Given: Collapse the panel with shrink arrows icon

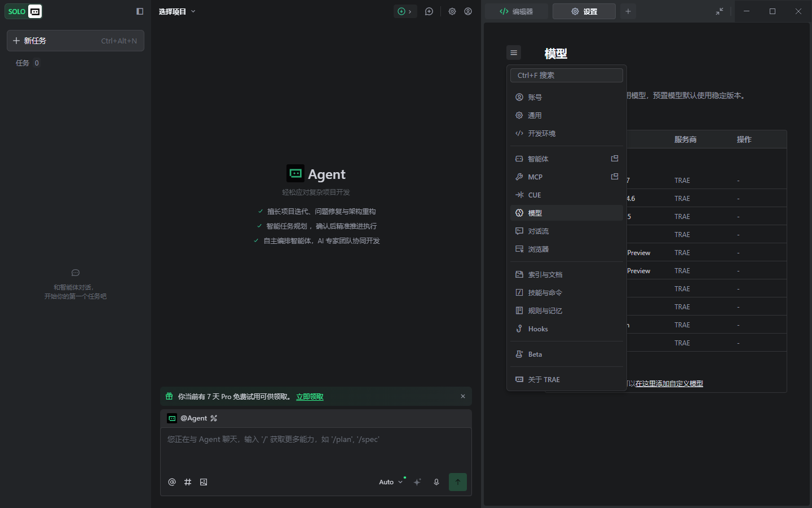Looking at the screenshot, I should 720,11.
